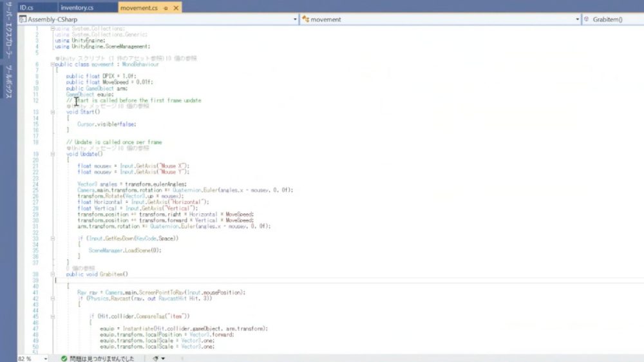The image size is (644, 362).
Task: Click the Unity script references CodeLens above class
Action: pos(126,59)
